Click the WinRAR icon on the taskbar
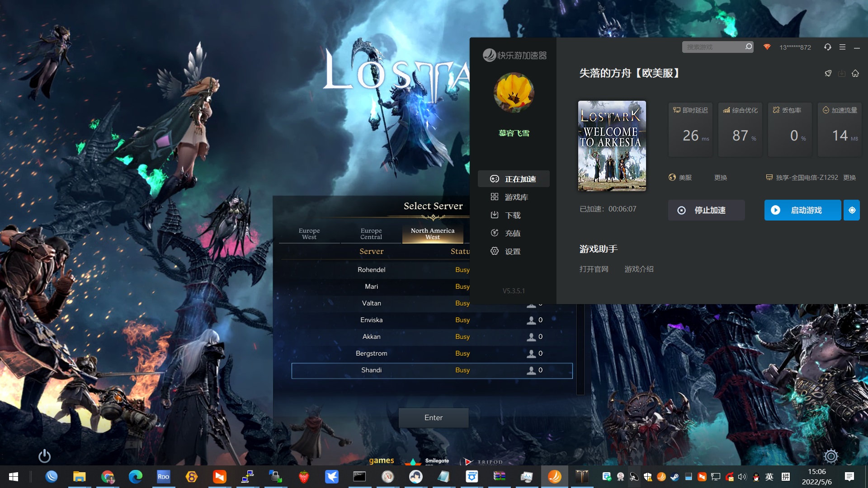 500,476
